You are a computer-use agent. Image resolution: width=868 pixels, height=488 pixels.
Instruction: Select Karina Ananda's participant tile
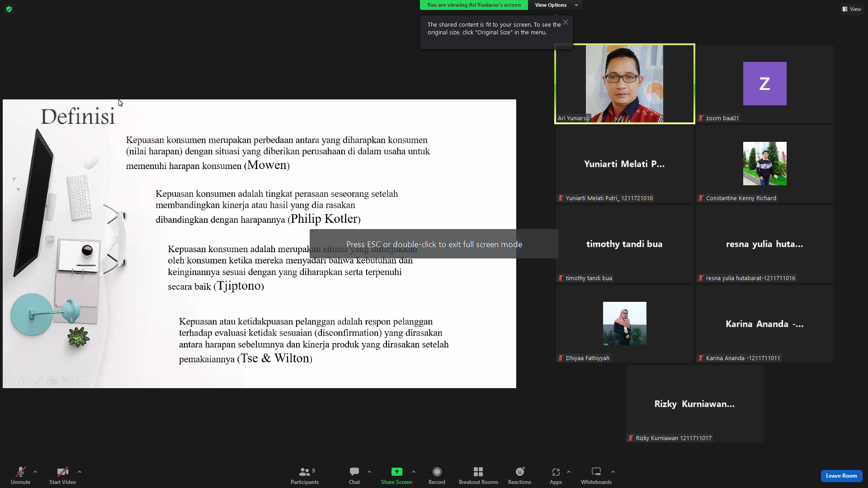[765, 324]
